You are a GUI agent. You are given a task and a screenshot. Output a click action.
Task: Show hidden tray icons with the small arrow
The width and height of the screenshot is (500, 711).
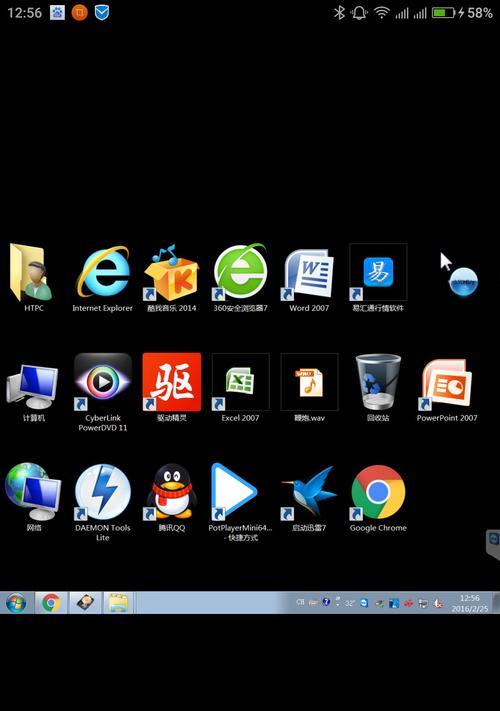pyautogui.click(x=338, y=602)
